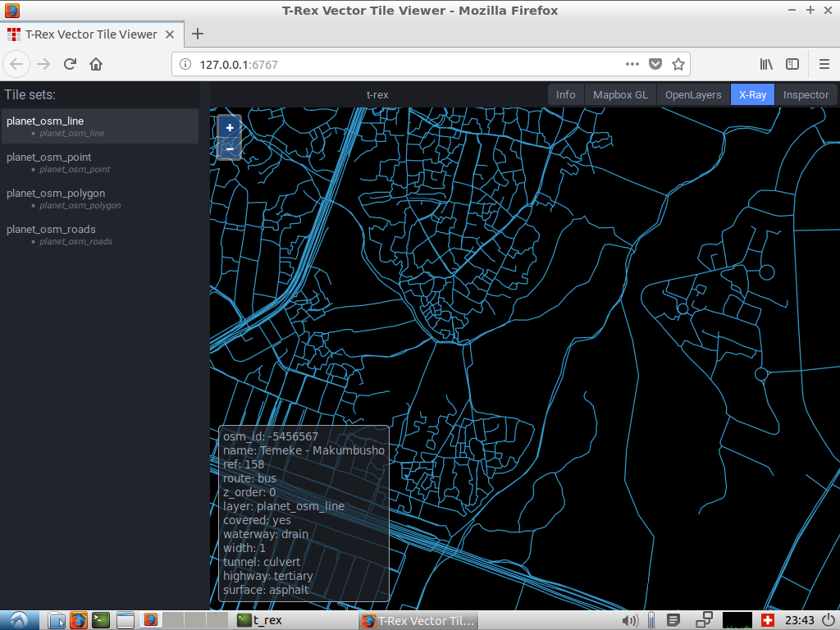
Task: Switch to T-Rex Vector Tile Viewer taskbar window
Action: (x=418, y=620)
